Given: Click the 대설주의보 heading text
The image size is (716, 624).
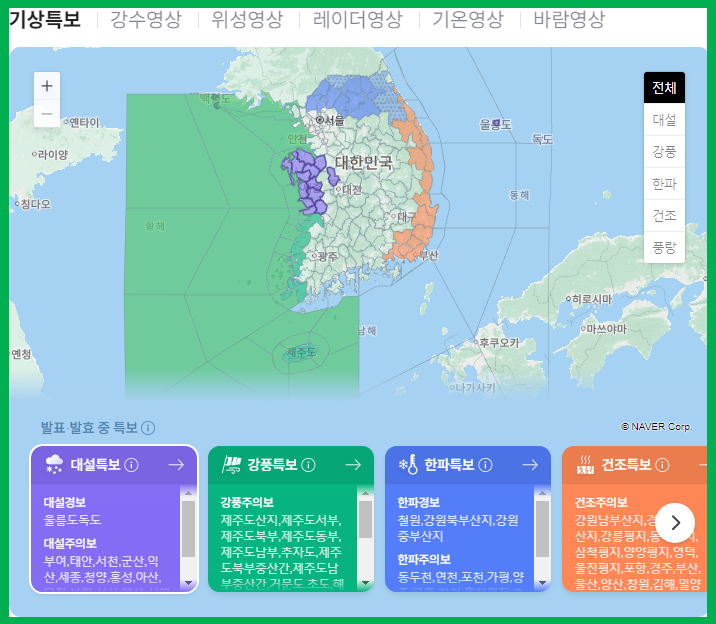Looking at the screenshot, I should click(x=70, y=544).
